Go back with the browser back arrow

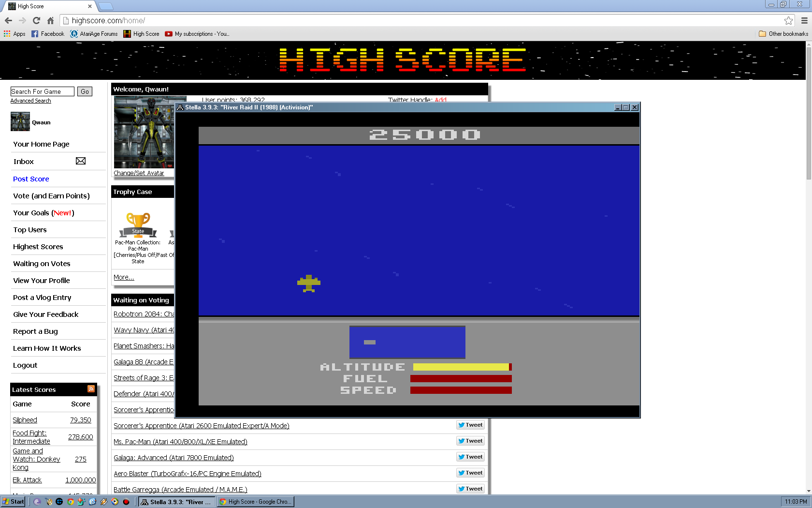pyautogui.click(x=8, y=20)
